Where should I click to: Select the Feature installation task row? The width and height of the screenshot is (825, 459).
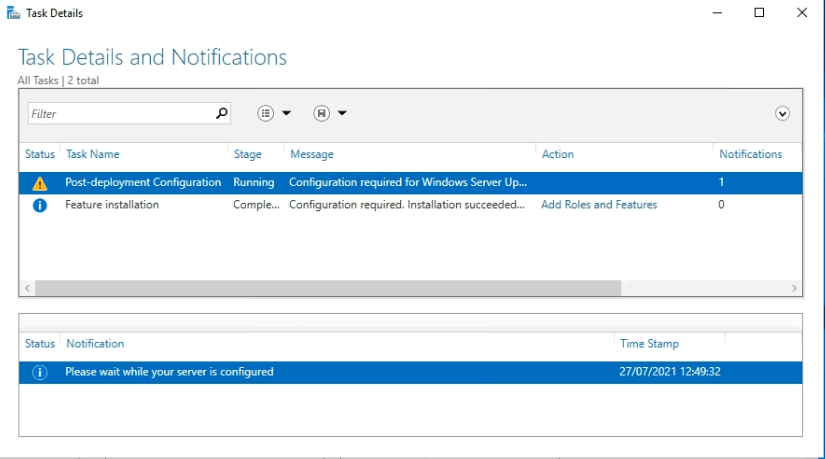pyautogui.click(x=112, y=205)
